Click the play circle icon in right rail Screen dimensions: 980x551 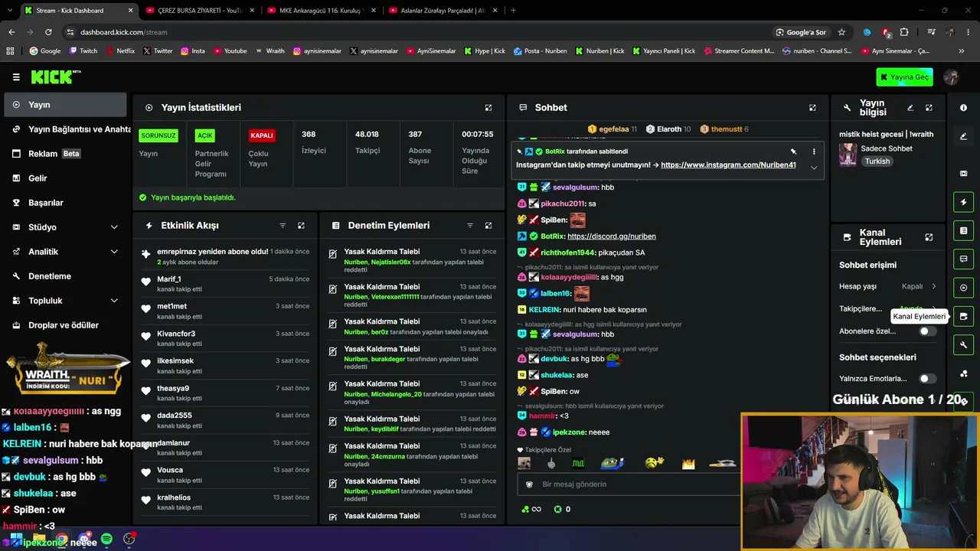(x=963, y=288)
